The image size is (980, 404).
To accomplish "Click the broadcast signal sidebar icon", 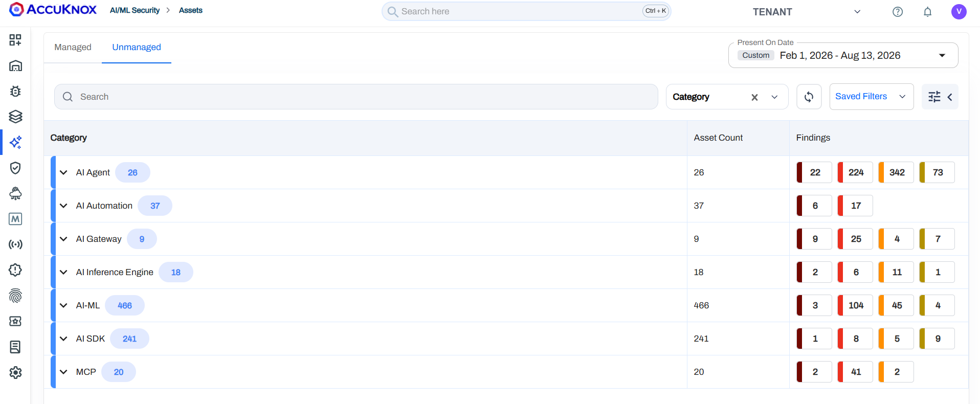I will pos(15,244).
